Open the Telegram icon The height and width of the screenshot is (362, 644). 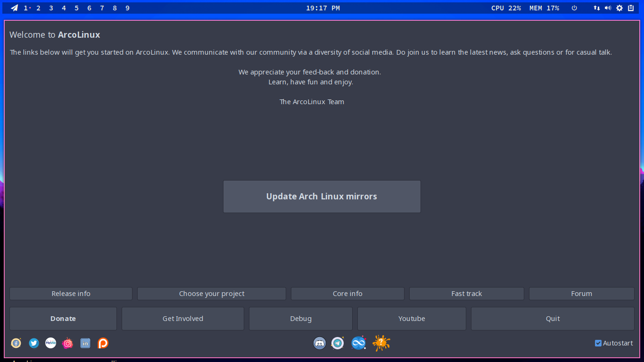tap(338, 343)
